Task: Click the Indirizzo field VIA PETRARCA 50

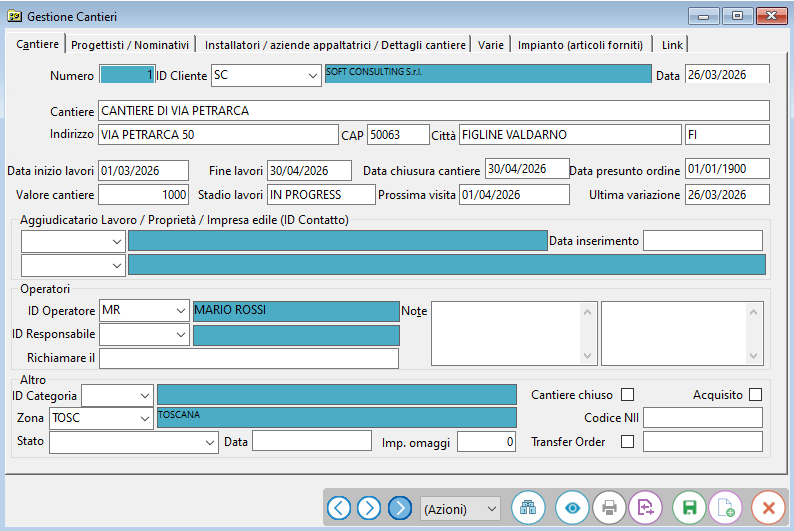Action: point(218,135)
